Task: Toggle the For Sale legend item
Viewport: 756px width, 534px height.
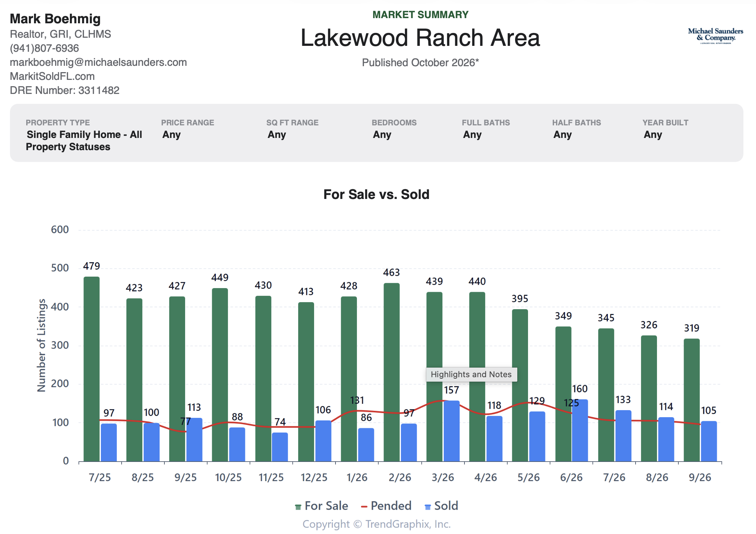Action: click(x=321, y=506)
